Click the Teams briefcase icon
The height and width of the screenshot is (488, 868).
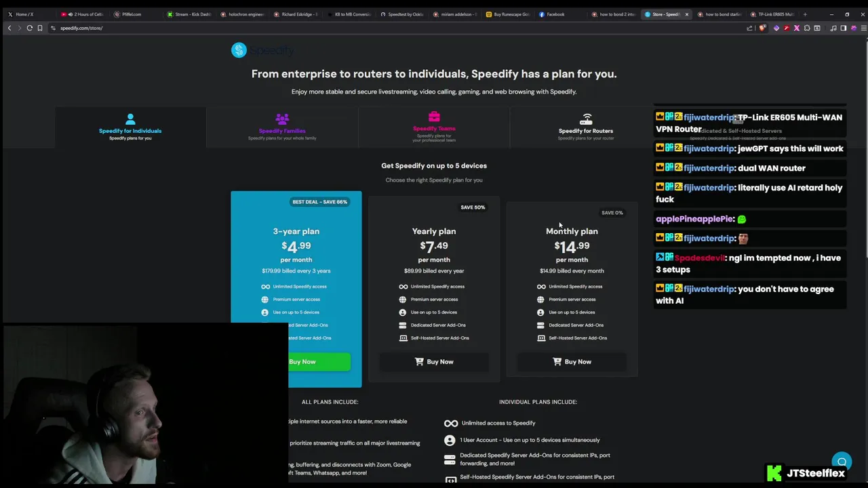coord(434,117)
